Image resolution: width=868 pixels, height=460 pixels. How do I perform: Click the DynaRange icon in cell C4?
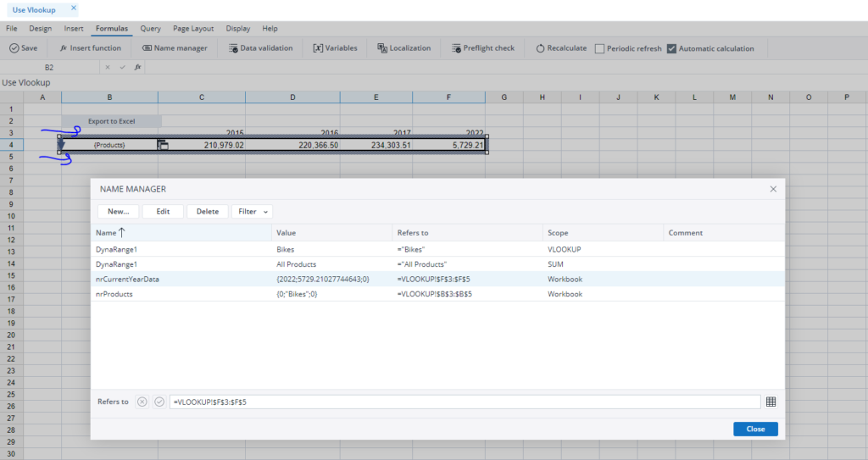coord(163,145)
